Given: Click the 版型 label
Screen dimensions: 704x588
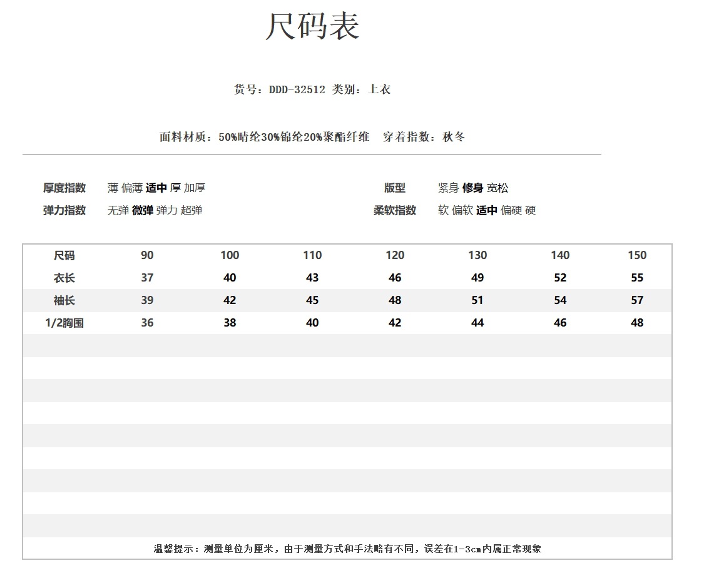Looking at the screenshot, I should tap(395, 188).
